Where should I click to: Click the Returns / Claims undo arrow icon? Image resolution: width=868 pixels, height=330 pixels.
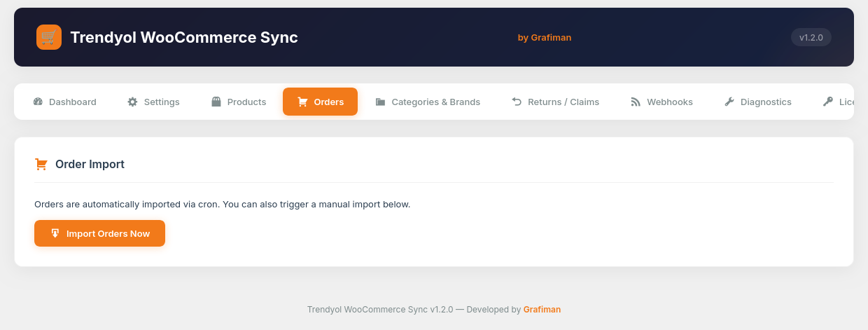click(517, 102)
